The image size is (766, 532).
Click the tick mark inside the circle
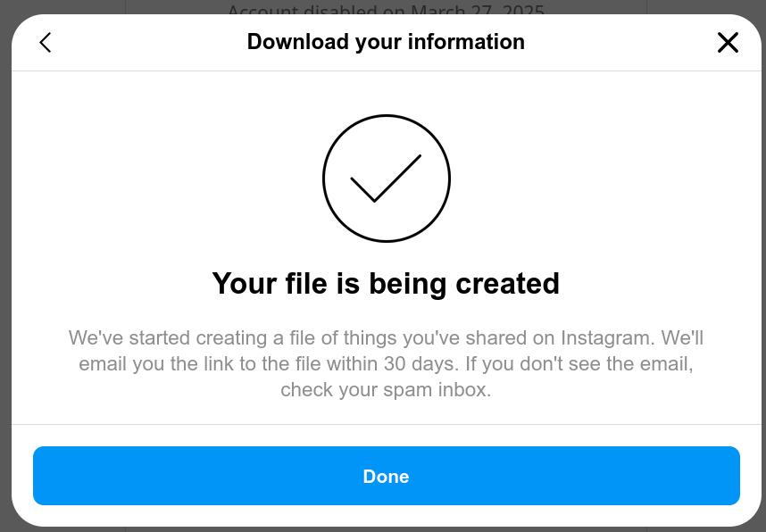pyautogui.click(x=386, y=179)
